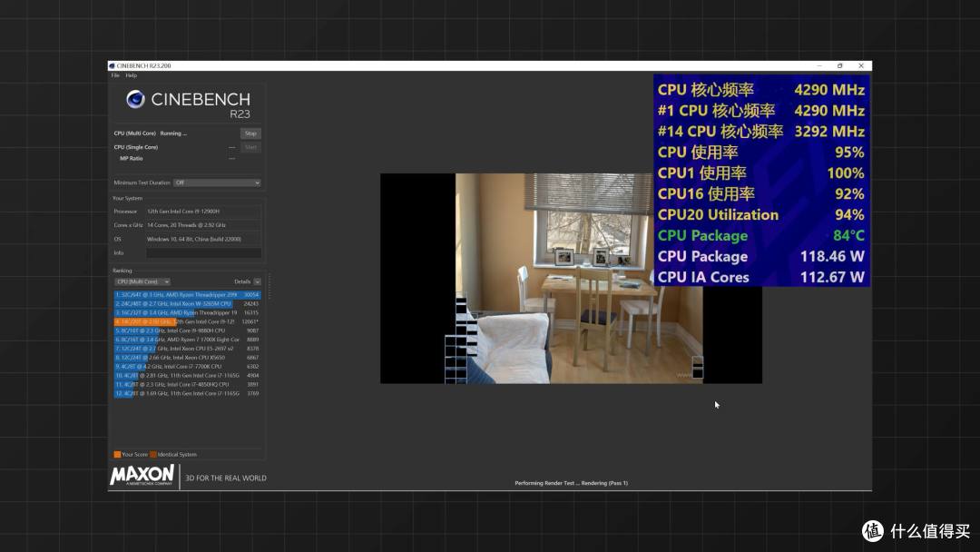This screenshot has width=980, height=552.
Task: Stop the CPU Multi Core test
Action: (250, 133)
